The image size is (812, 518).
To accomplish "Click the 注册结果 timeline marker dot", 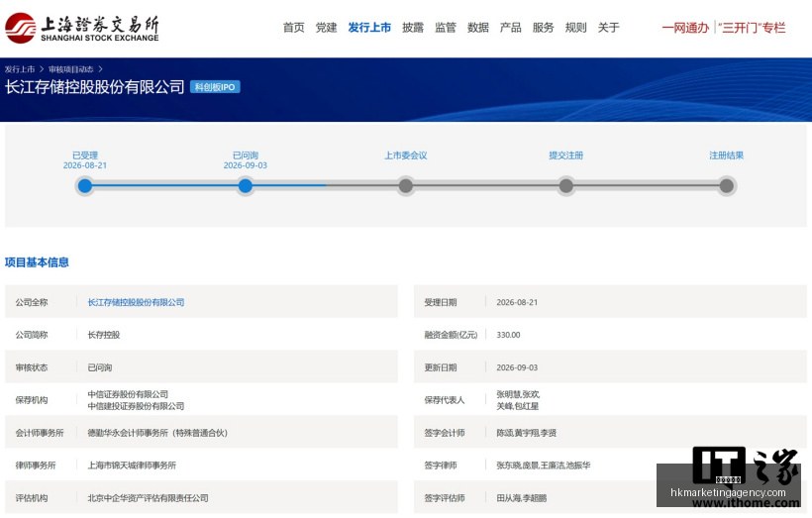I will point(727,186).
